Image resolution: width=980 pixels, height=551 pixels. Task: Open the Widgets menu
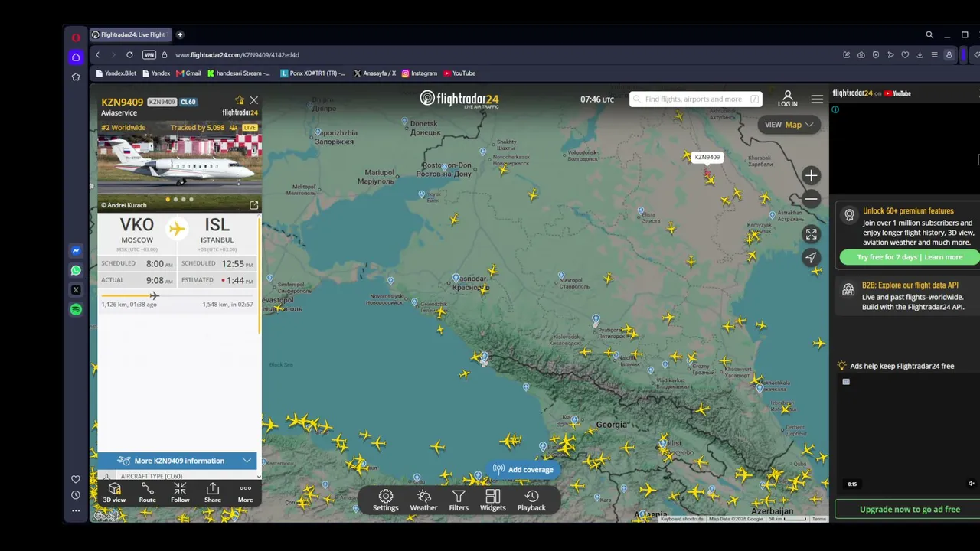pos(493,500)
